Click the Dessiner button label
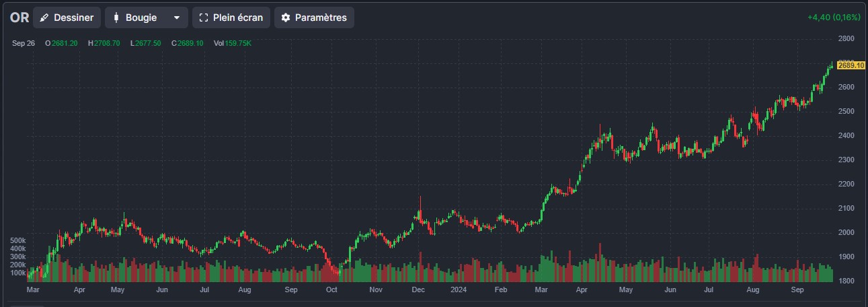Image resolution: width=868 pixels, height=307 pixels. coord(73,18)
